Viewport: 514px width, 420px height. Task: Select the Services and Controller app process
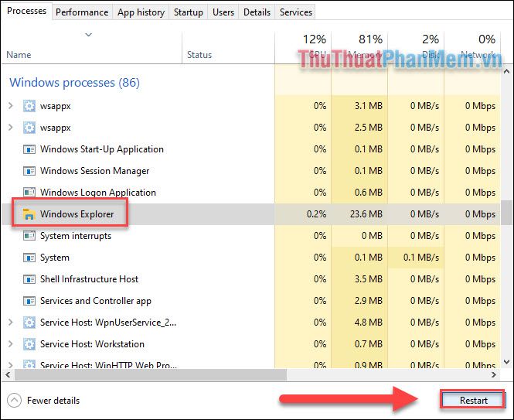[x=251, y=301]
